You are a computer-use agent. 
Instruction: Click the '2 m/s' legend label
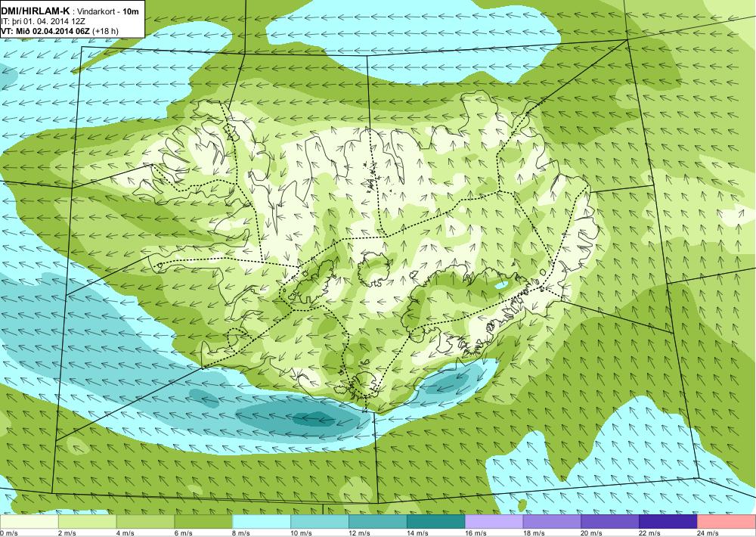[67, 533]
